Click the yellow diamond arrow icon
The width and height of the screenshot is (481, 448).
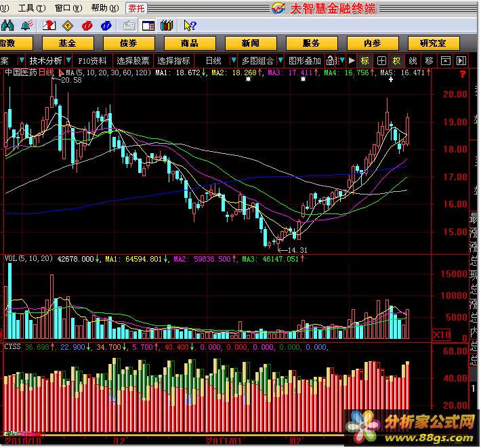tap(68, 26)
